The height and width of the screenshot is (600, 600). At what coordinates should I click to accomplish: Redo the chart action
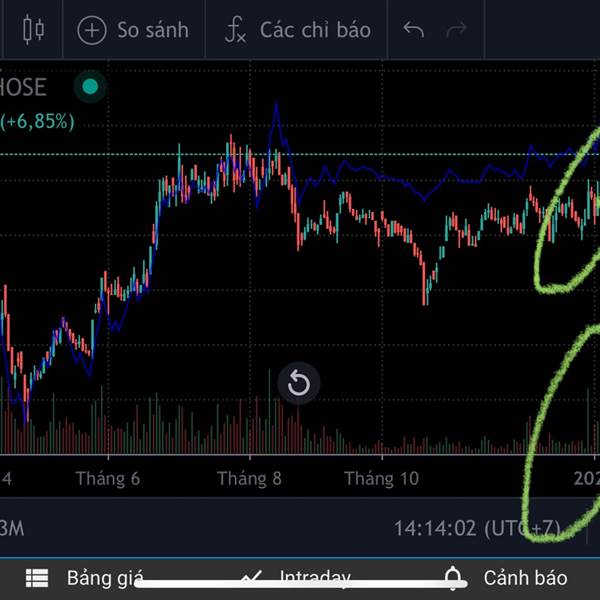click(x=457, y=30)
